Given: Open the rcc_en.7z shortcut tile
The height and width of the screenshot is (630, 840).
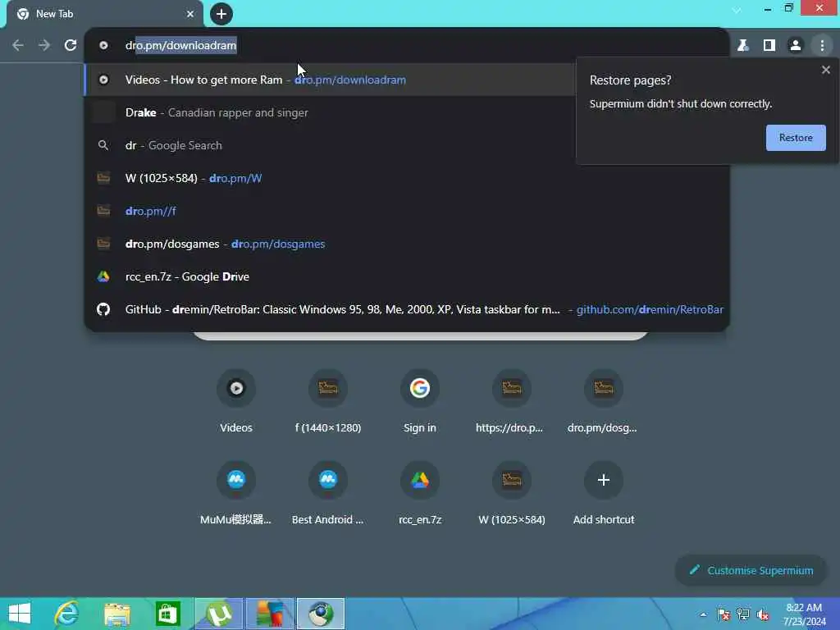Looking at the screenshot, I should [x=420, y=493].
